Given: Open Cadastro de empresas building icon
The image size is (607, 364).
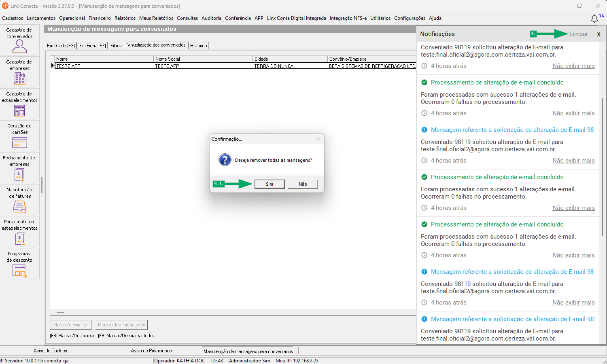Looking at the screenshot, I should coord(19,78).
